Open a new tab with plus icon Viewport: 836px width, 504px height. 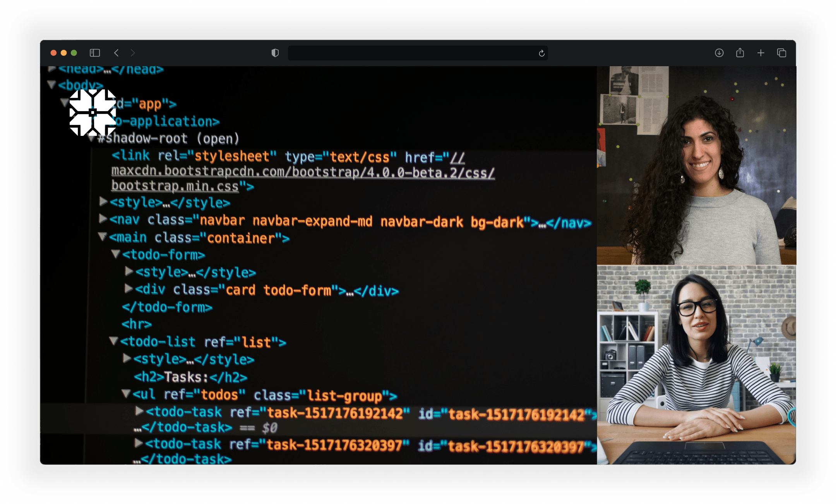pos(761,53)
